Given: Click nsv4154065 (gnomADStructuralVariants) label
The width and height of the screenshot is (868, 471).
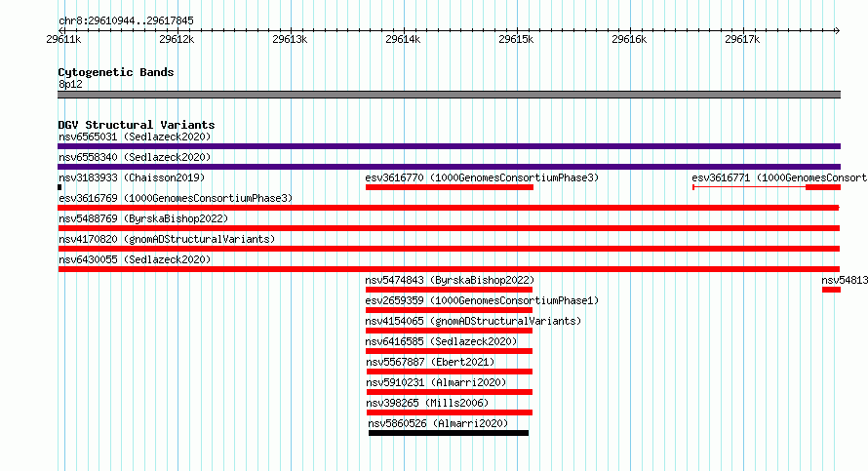Looking at the screenshot, I should point(473,321).
